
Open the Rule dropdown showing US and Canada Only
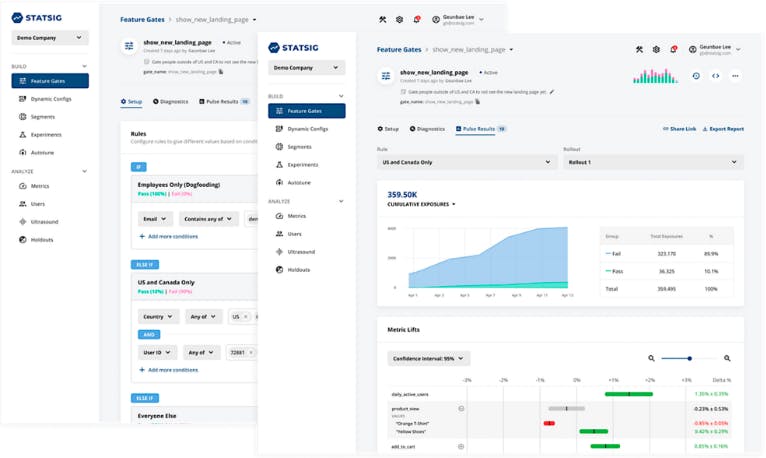(467, 162)
